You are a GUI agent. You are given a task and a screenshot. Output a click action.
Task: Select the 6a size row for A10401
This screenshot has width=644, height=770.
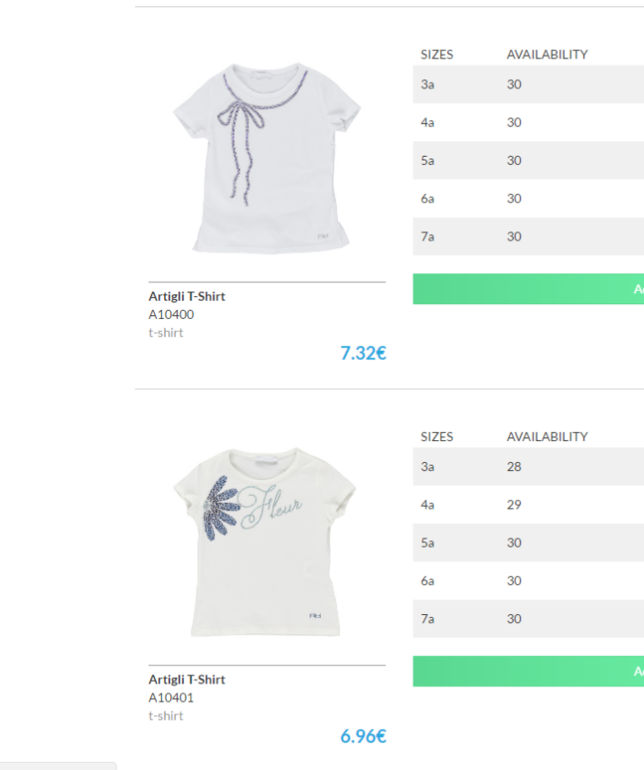(x=529, y=581)
